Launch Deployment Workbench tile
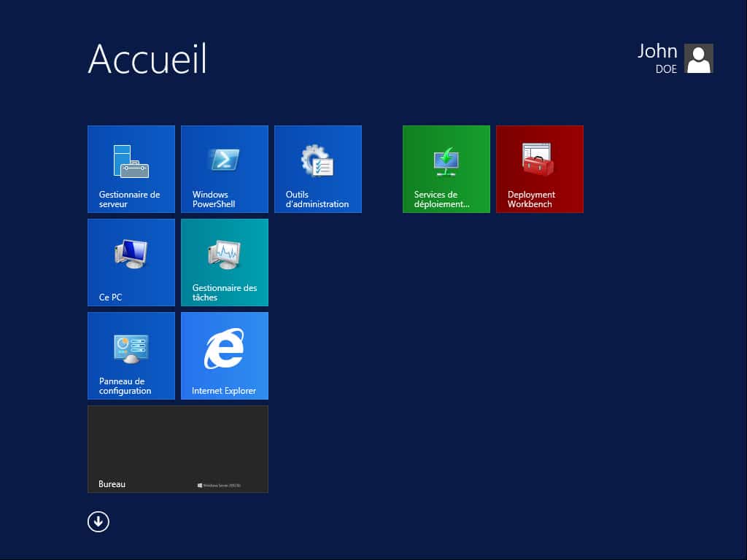Viewport: 747px width, 560px height. [539, 169]
